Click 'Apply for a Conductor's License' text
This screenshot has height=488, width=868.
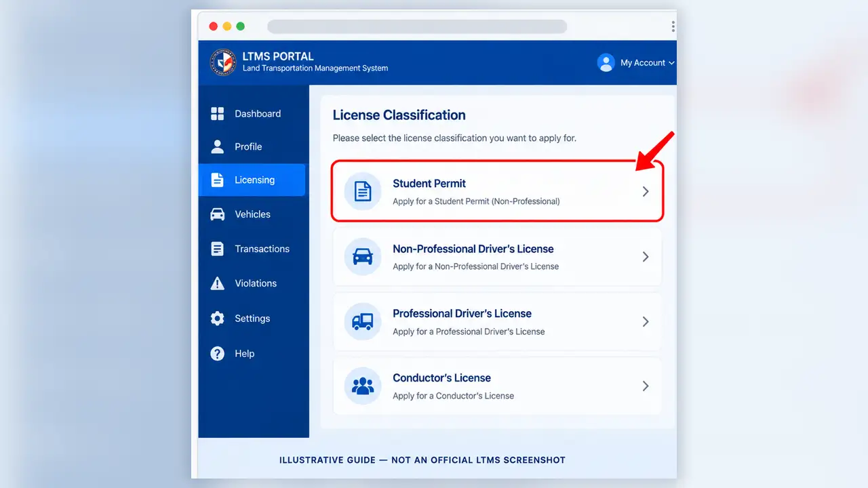point(453,396)
